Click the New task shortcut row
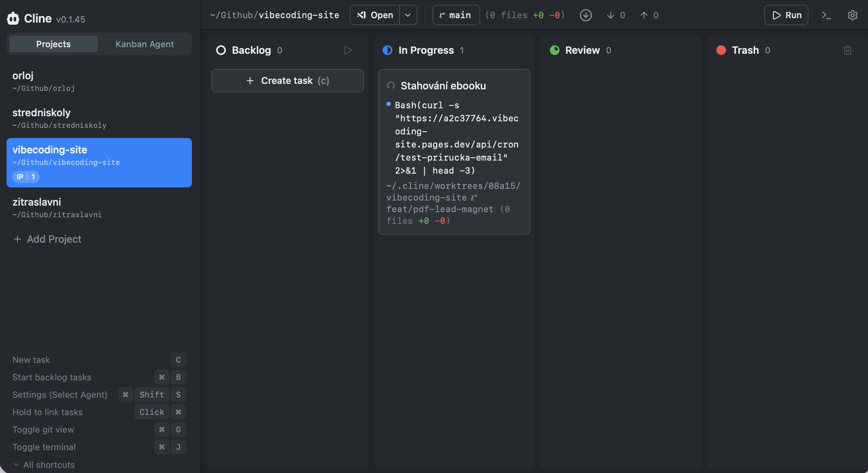868x473 pixels. [x=99, y=360]
